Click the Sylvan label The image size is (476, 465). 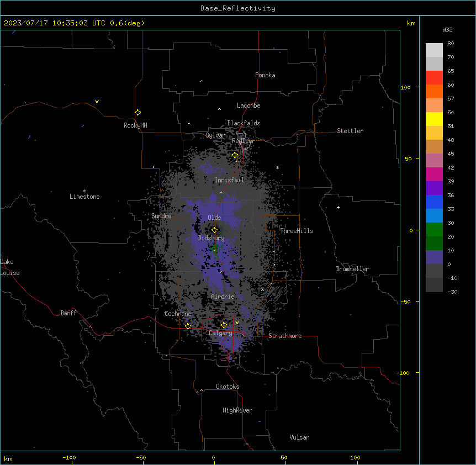click(x=216, y=135)
